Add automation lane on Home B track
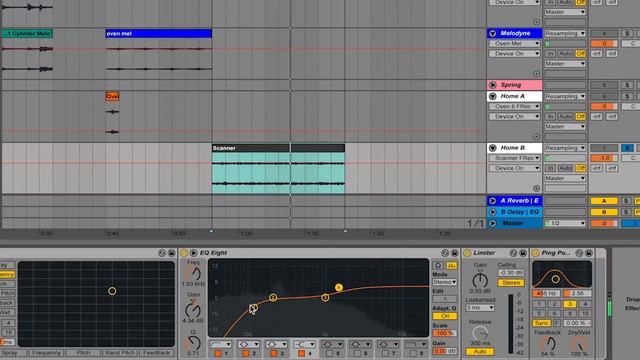640x360 pixels. tap(536, 188)
